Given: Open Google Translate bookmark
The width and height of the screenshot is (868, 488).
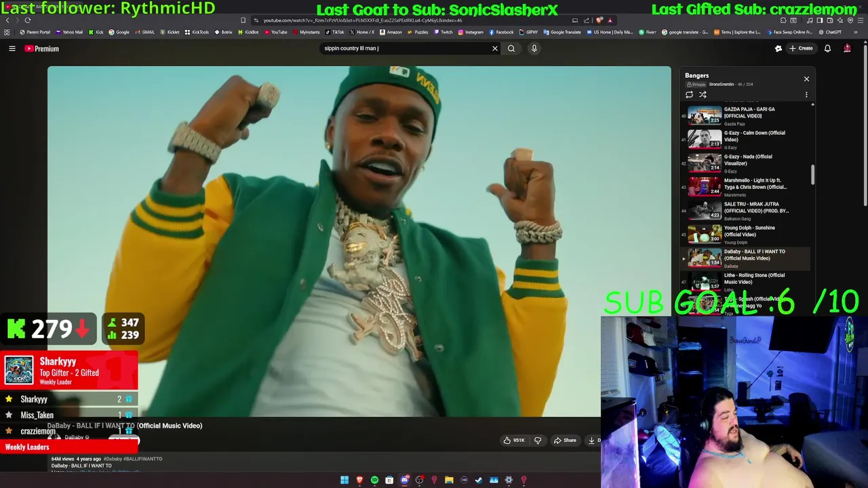Looking at the screenshot, I should (x=562, y=32).
